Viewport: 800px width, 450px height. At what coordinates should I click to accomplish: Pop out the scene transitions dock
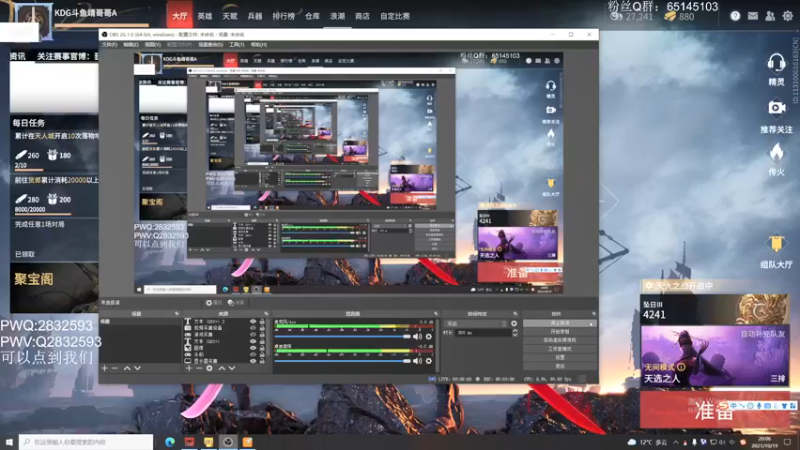(515, 314)
